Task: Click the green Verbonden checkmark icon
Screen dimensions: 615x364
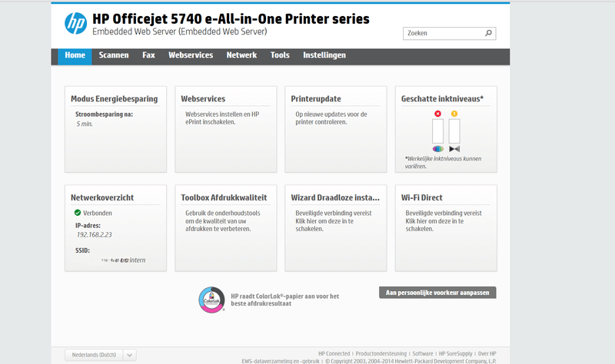Action: click(78, 213)
